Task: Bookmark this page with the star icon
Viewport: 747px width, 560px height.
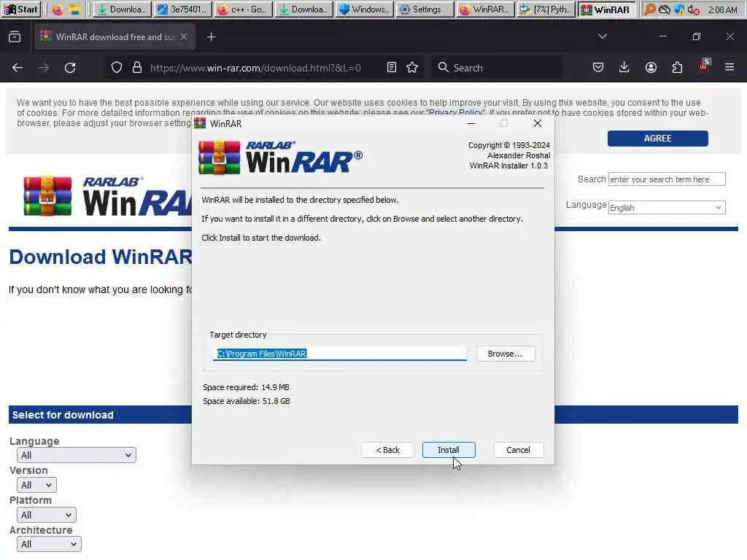Action: pyautogui.click(x=413, y=68)
